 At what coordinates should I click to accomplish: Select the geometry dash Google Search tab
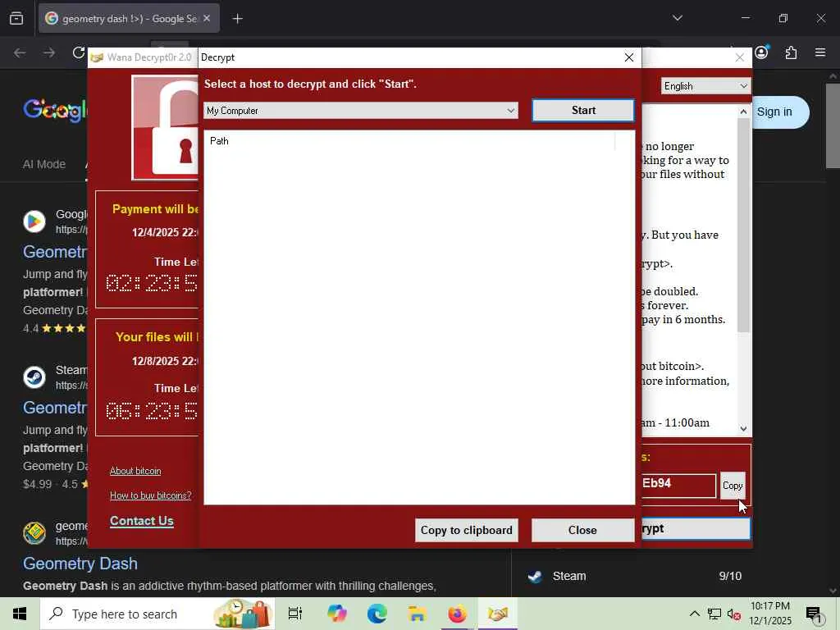click(129, 19)
